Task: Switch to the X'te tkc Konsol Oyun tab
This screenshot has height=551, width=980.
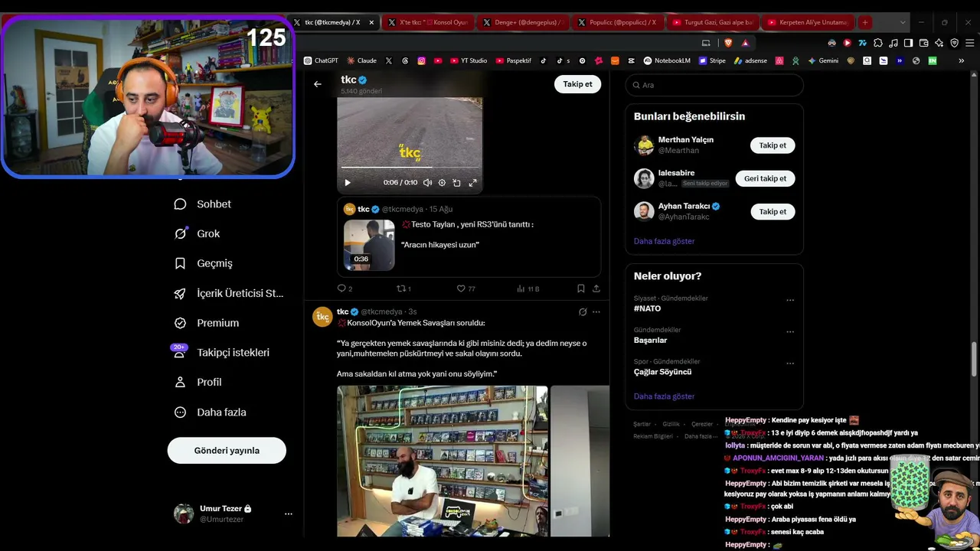Action: [x=427, y=22]
